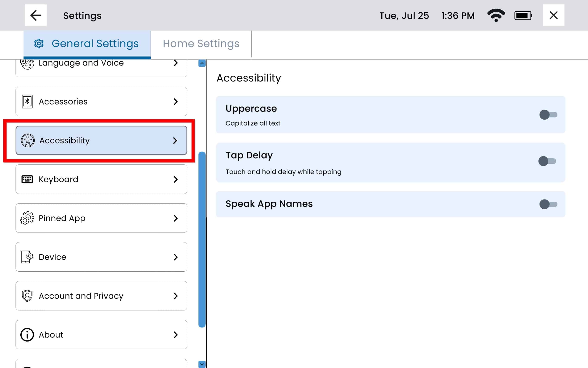Viewport: 588px width, 368px height.
Task: Enable the Uppercase toggle
Action: [x=548, y=115]
